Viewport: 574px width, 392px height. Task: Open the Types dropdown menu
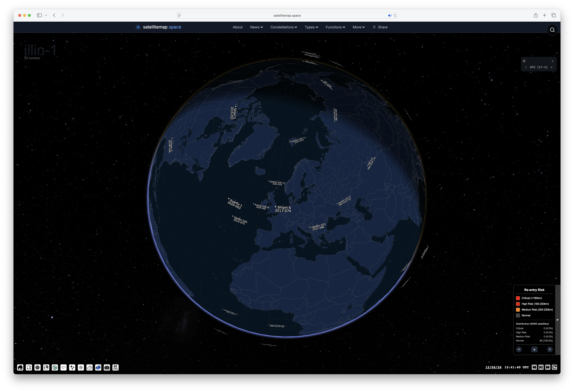click(x=311, y=27)
